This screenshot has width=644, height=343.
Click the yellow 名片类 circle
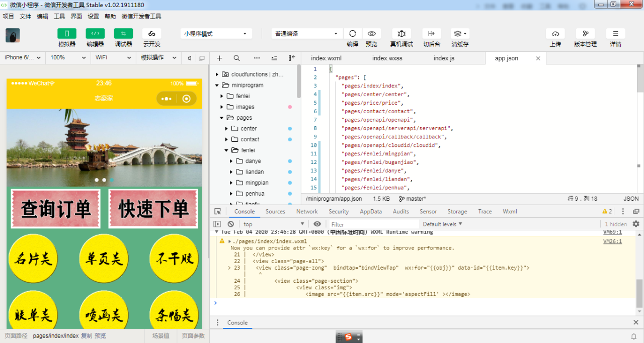pyautogui.click(x=33, y=259)
